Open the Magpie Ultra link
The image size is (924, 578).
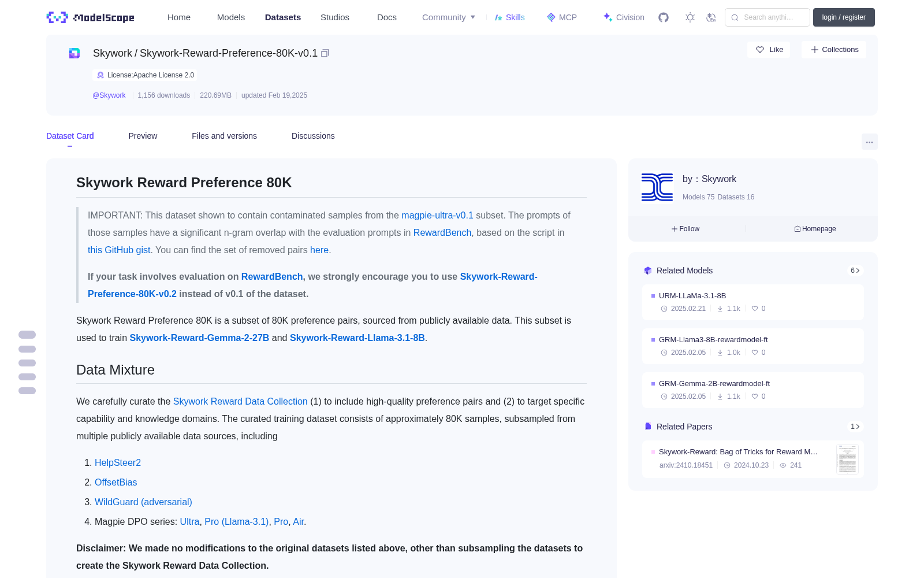click(x=189, y=521)
